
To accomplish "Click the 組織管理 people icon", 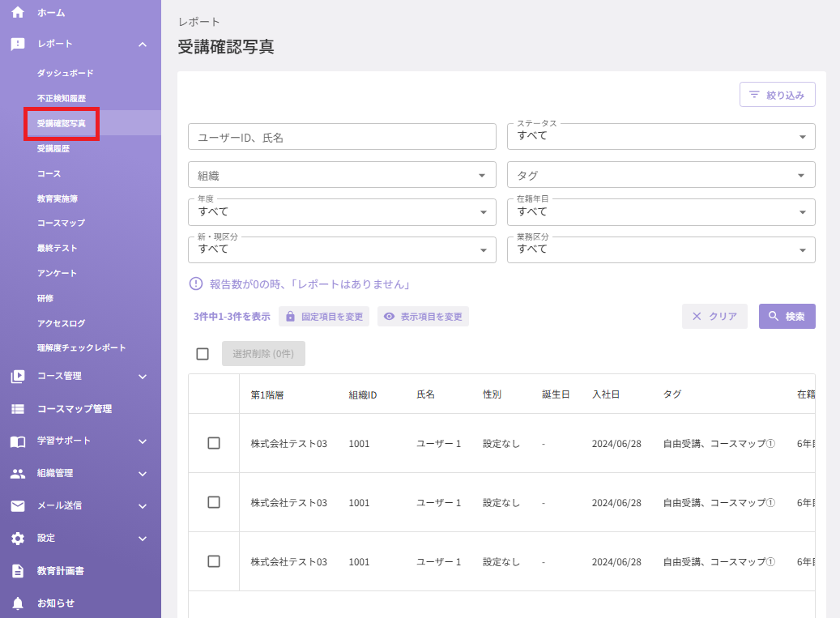I will (18, 473).
